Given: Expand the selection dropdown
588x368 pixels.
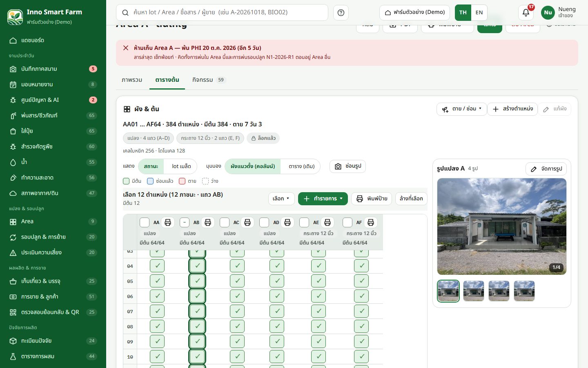Looking at the screenshot, I should (x=281, y=199).
